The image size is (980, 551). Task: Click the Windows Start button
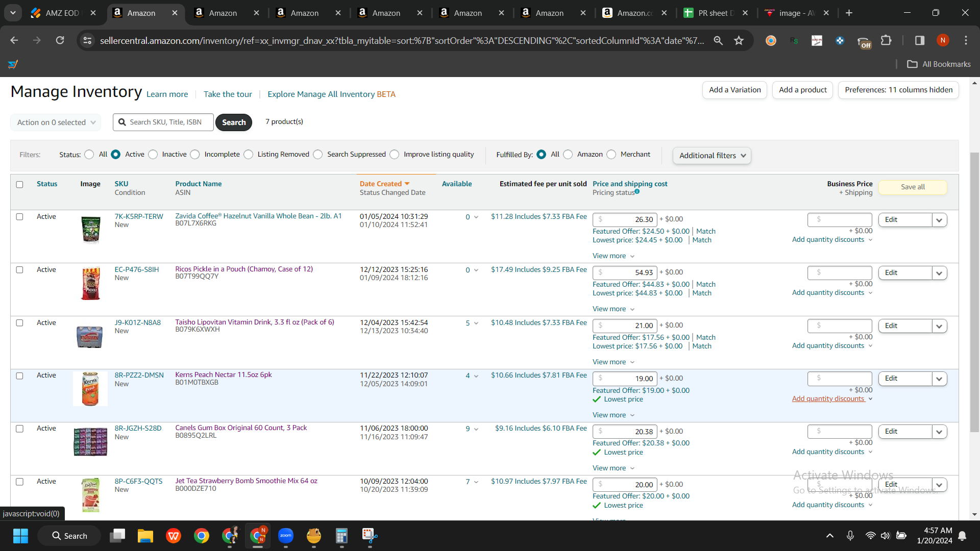click(x=21, y=536)
